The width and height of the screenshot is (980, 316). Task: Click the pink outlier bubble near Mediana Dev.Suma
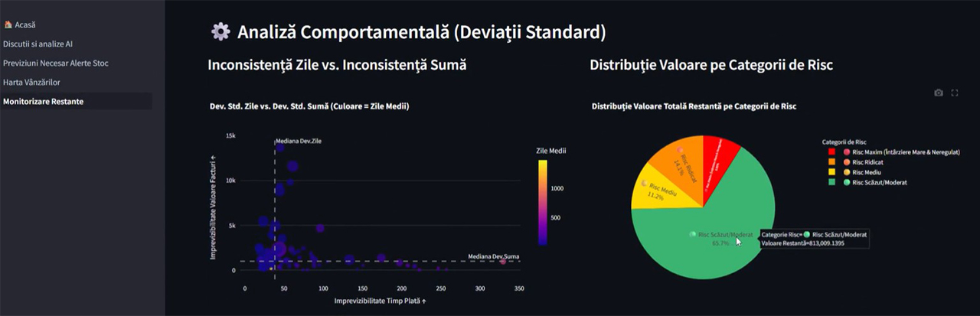tap(503, 261)
